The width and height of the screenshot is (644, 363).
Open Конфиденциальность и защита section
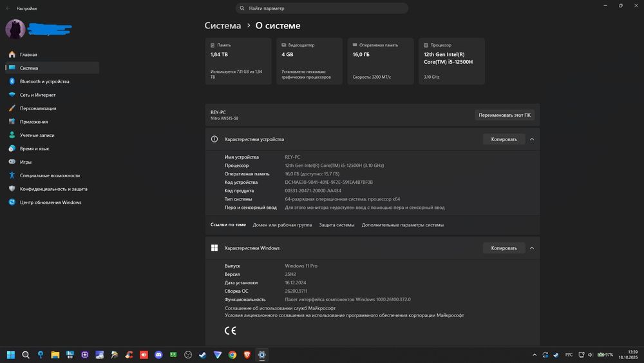[x=52, y=189]
